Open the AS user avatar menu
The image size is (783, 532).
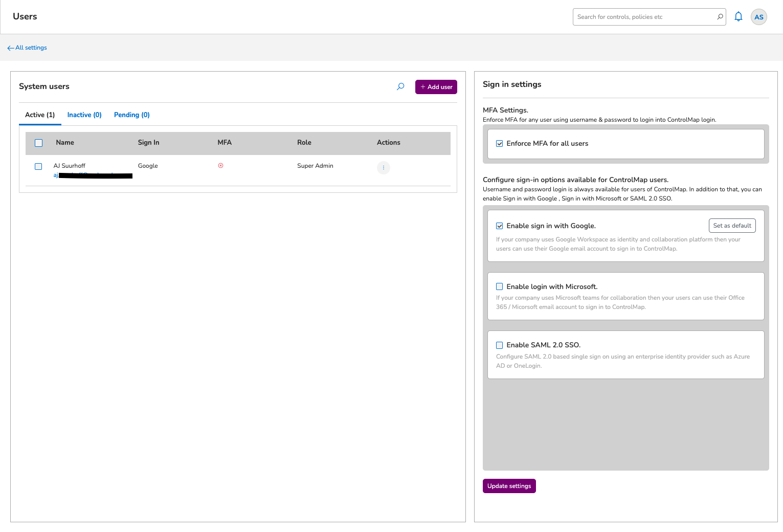758,17
